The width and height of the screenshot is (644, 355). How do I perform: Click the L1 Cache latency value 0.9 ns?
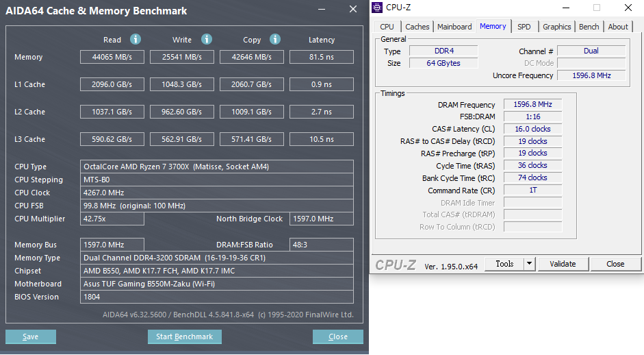coord(322,84)
